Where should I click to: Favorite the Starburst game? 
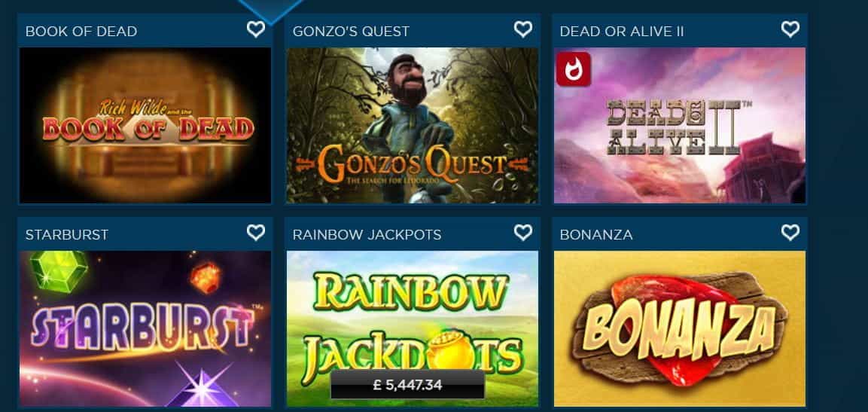click(x=256, y=232)
